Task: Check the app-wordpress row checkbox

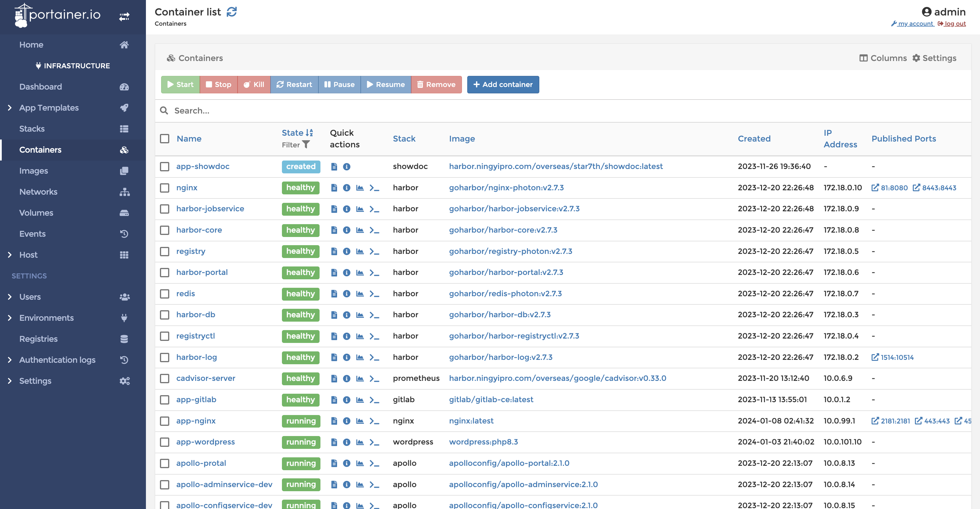Action: tap(164, 442)
